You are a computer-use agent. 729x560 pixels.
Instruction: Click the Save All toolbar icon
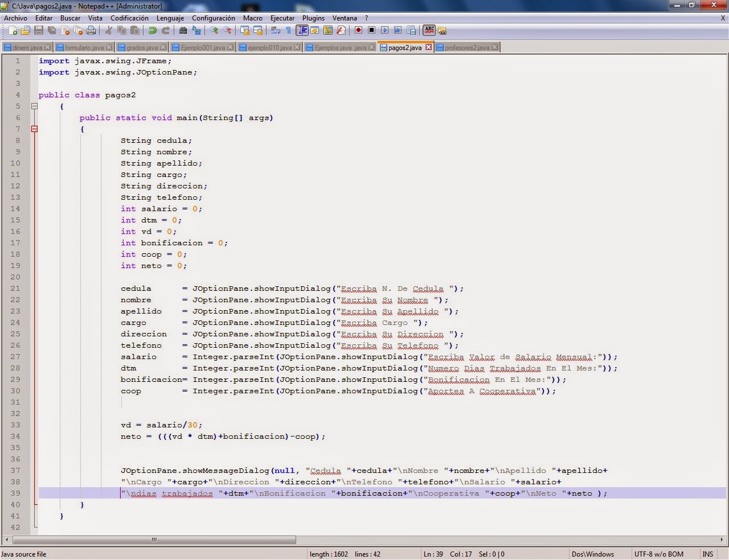[52, 30]
